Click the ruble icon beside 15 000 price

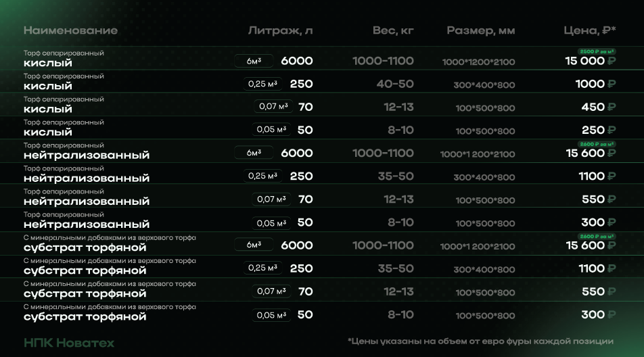(612, 61)
